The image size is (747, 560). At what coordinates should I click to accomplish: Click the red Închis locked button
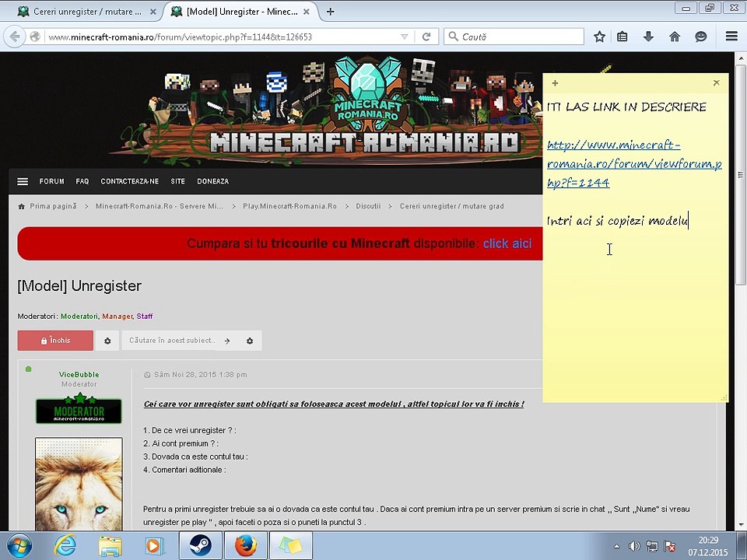tap(55, 341)
